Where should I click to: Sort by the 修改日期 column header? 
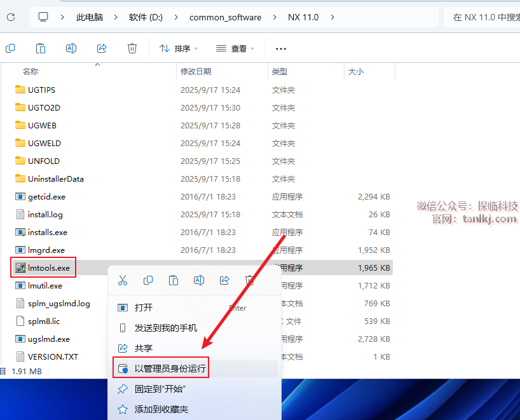(196, 72)
